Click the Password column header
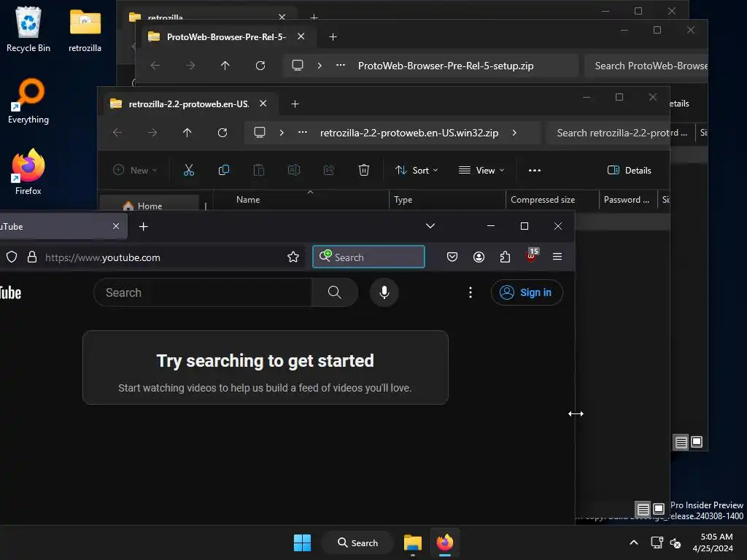The width and height of the screenshot is (747, 560). coord(627,200)
